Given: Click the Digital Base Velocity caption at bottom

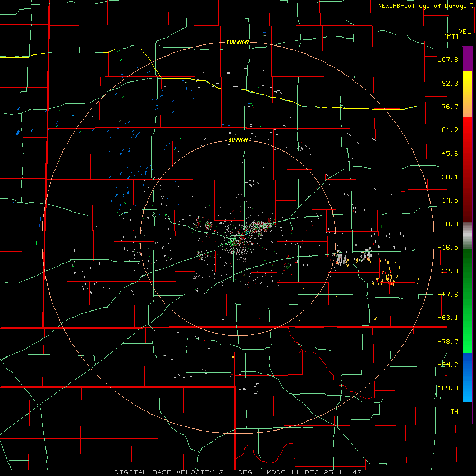Looking at the screenshot, I should pyautogui.click(x=237, y=472).
